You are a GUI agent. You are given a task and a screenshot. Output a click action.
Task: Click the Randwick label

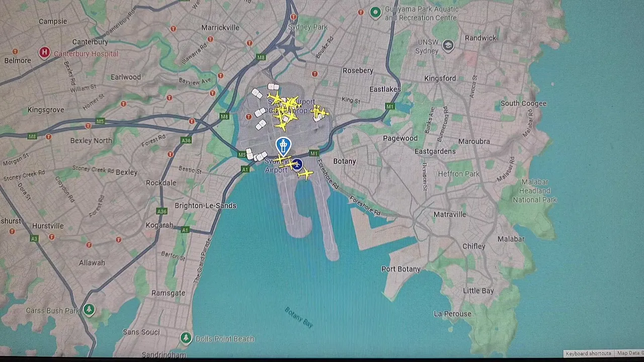[x=480, y=38]
